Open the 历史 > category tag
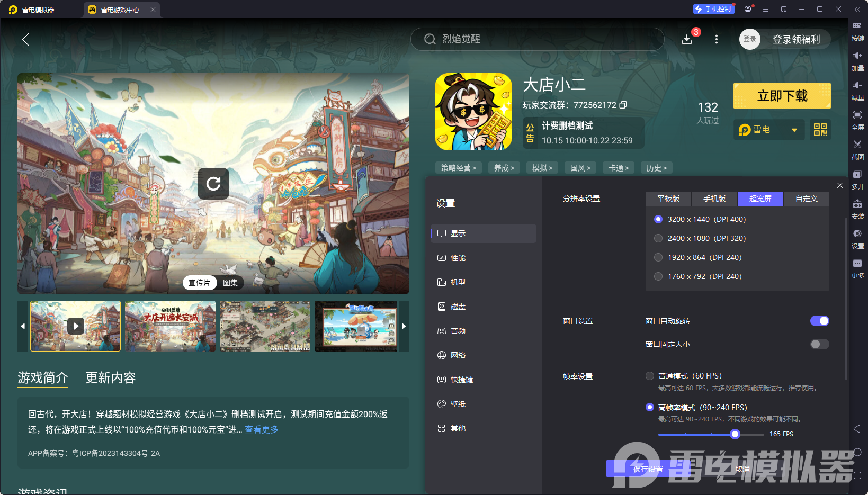The width and height of the screenshot is (868, 495). pos(657,168)
